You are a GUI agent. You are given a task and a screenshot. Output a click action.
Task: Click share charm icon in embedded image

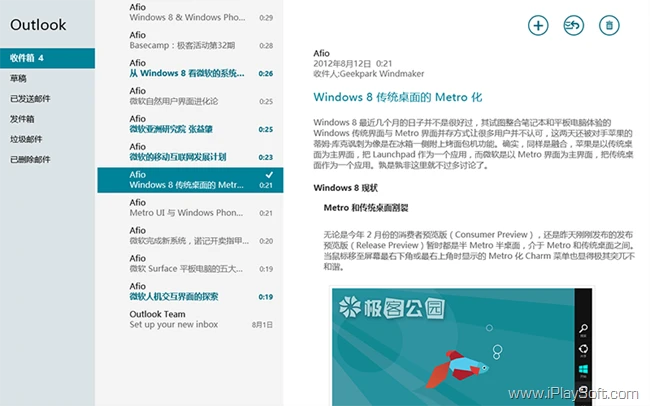click(x=583, y=350)
